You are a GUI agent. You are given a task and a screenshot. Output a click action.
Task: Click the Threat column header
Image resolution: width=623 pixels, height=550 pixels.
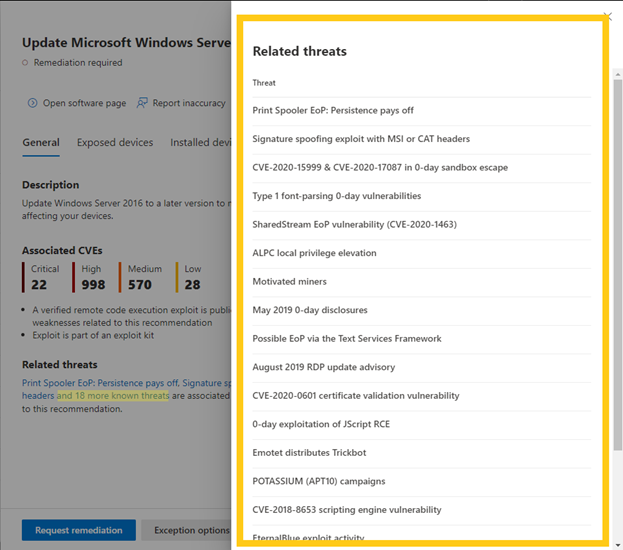pyautogui.click(x=264, y=83)
